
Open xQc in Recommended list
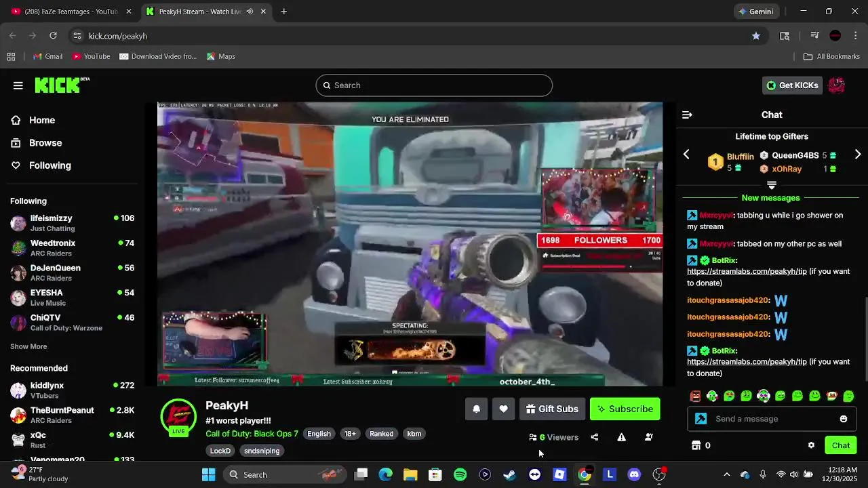pos(73,440)
